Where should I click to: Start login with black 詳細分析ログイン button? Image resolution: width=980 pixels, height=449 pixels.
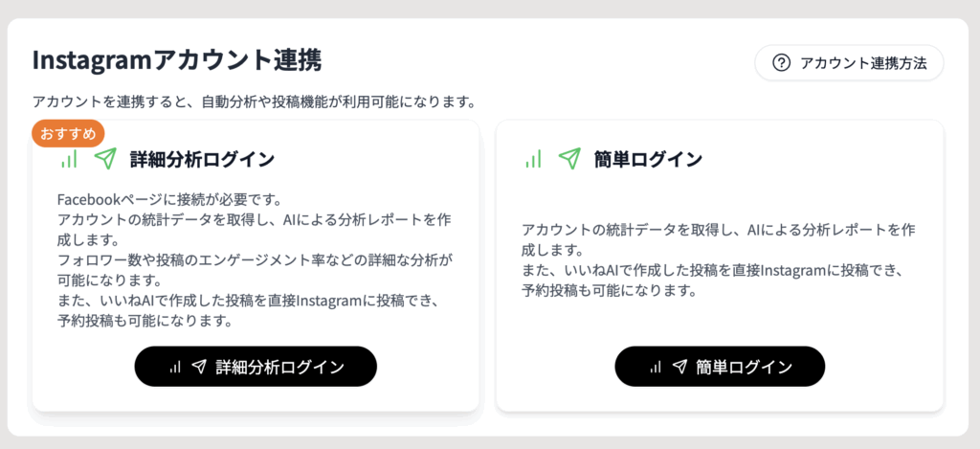coord(256,367)
